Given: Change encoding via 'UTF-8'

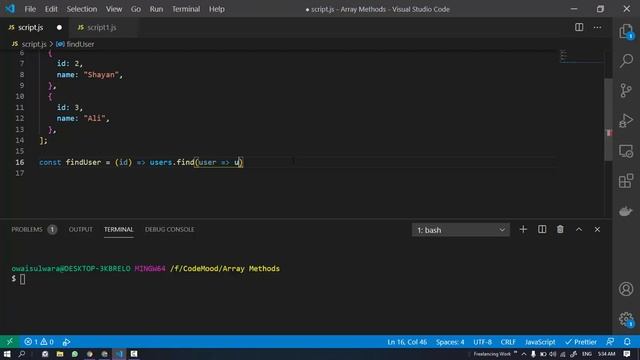Looking at the screenshot, I should (x=482, y=342).
